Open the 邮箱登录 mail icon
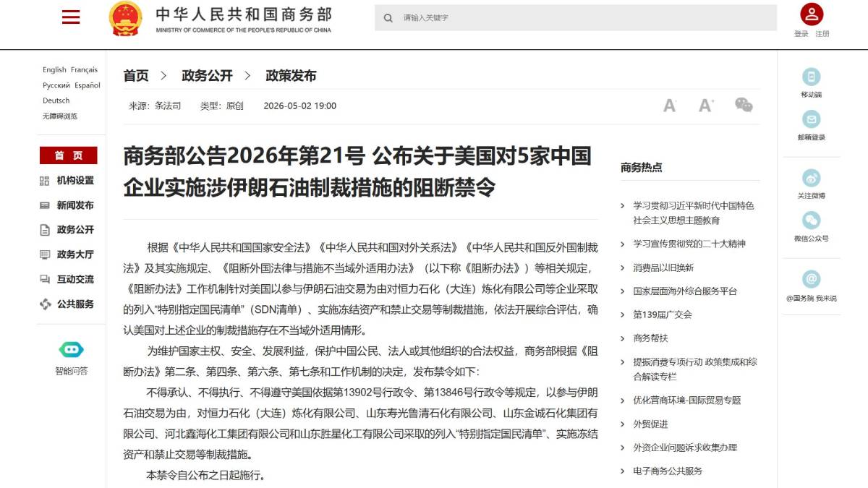Viewport: 868px width, 488px height. tap(812, 119)
